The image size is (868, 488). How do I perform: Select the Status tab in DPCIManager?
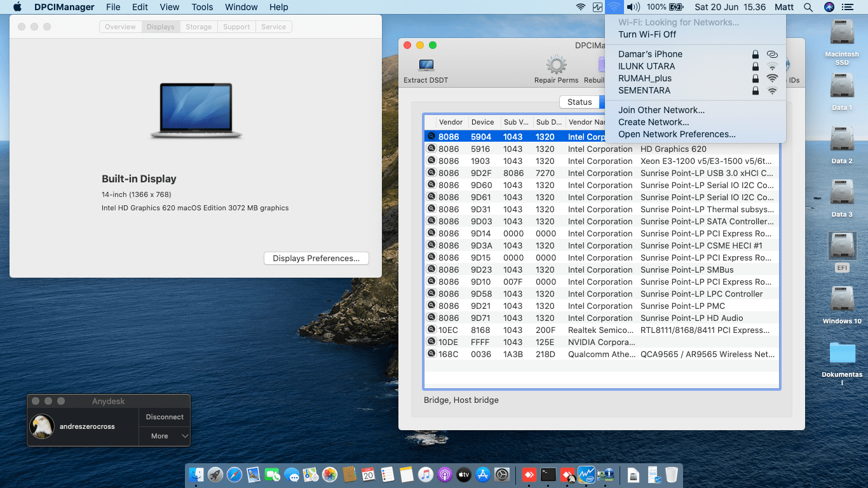(580, 102)
